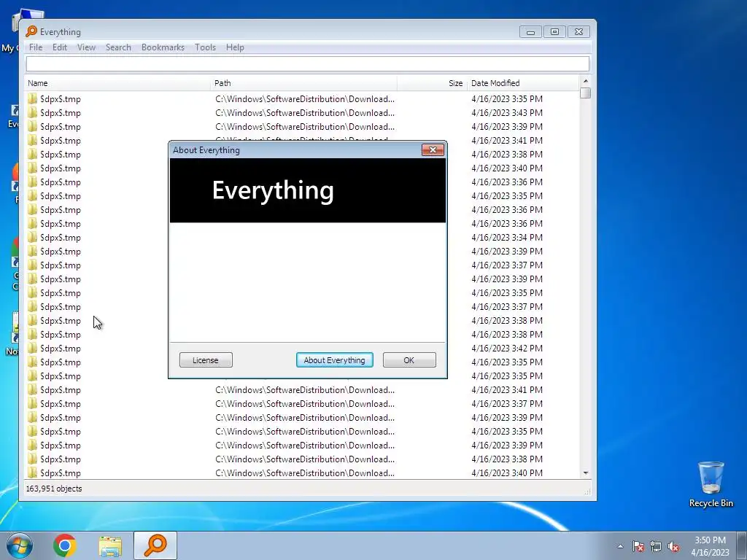Open the View menu

tap(86, 47)
